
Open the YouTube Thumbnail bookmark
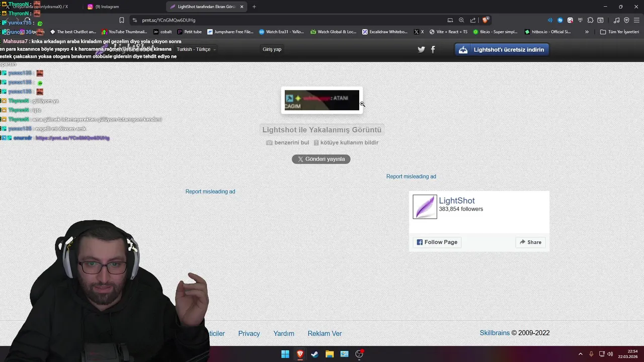[124, 32]
